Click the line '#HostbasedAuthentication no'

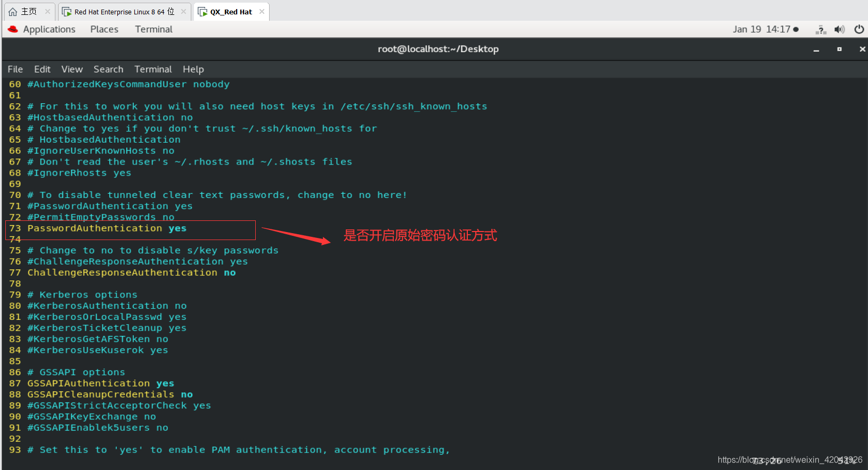[110, 118]
